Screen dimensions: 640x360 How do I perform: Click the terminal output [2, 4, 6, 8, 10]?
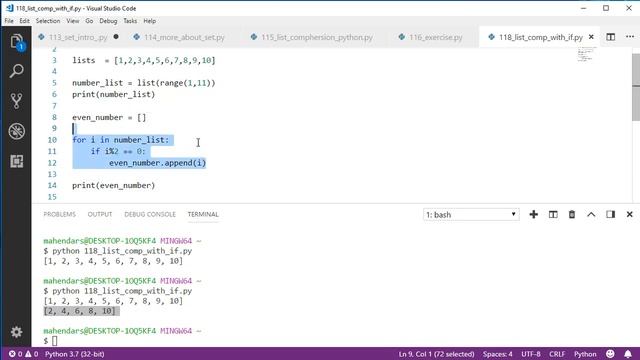pyautogui.click(x=80, y=311)
